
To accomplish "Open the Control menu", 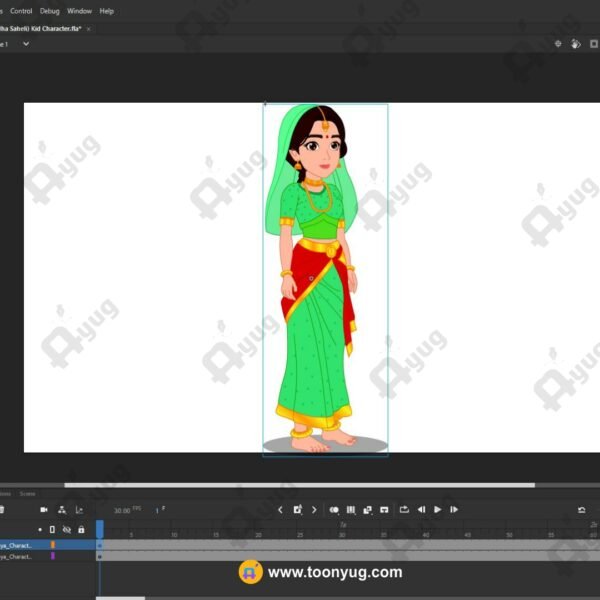I will click(x=21, y=11).
